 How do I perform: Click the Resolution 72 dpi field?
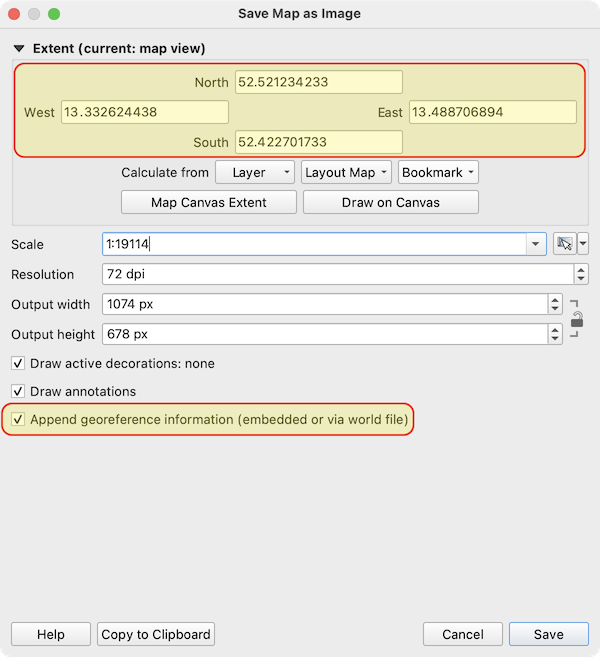pos(338,274)
